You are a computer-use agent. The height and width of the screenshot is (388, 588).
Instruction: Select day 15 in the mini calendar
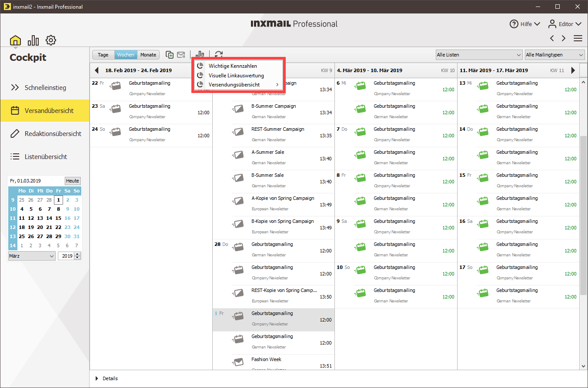(58, 218)
